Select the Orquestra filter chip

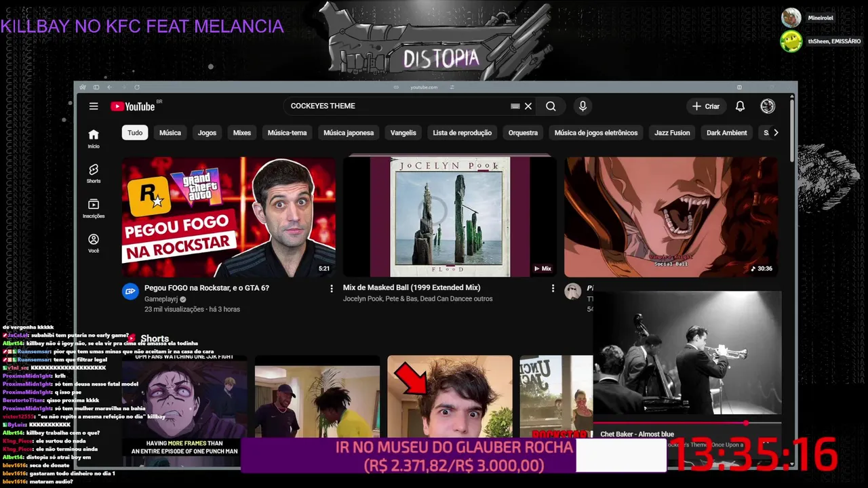pos(523,133)
